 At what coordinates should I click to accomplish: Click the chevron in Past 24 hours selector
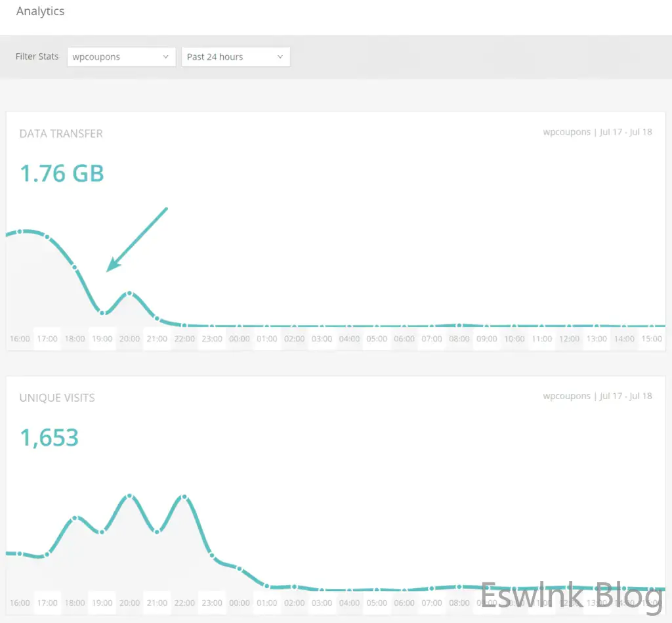click(x=280, y=57)
